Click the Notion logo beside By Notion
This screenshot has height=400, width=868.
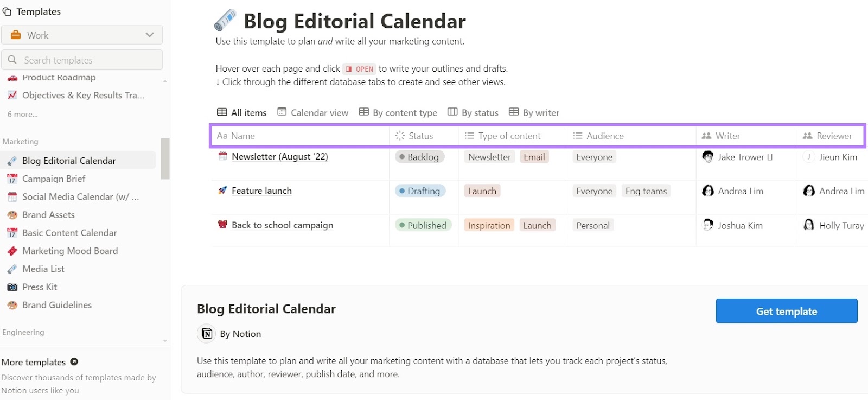coord(207,333)
